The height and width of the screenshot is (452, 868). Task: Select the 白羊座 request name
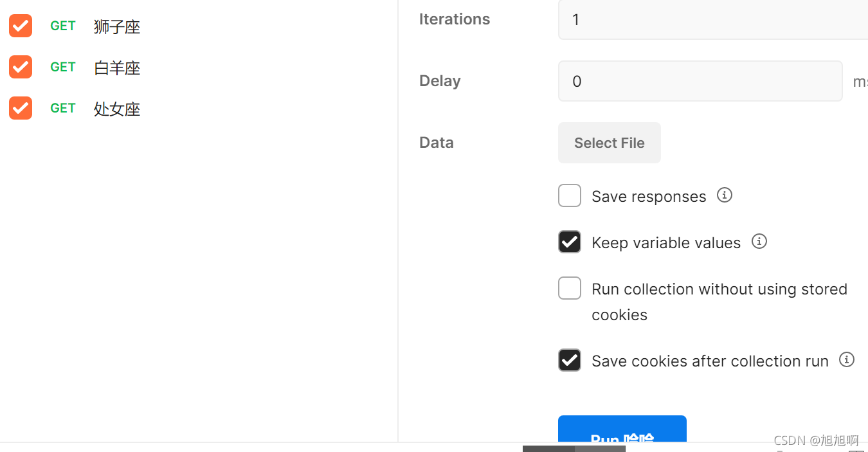point(117,68)
